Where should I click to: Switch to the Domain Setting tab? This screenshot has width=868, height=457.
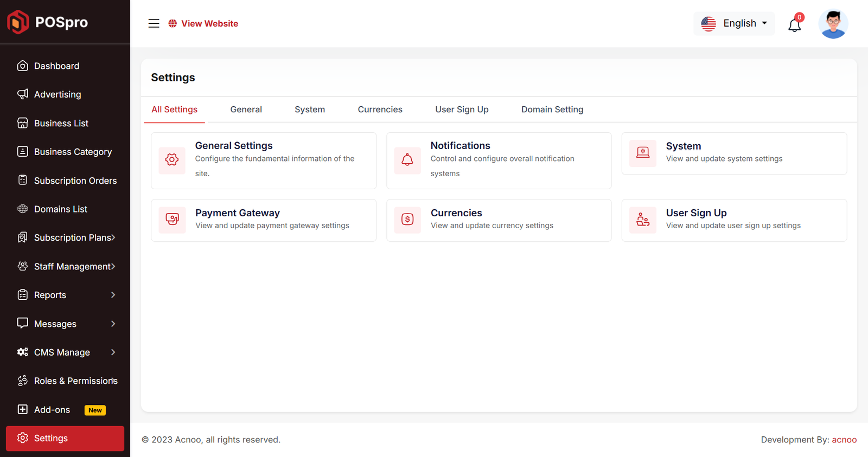click(x=552, y=110)
